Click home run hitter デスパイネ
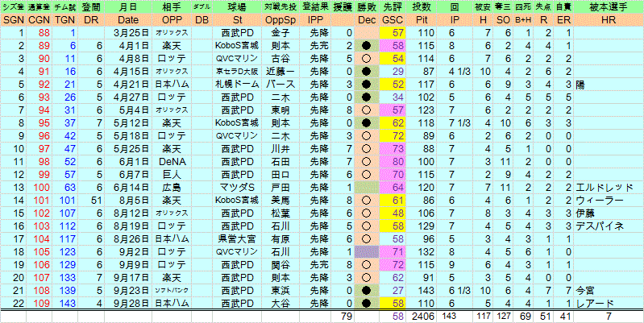This screenshot has width=644, height=323. coord(600,226)
